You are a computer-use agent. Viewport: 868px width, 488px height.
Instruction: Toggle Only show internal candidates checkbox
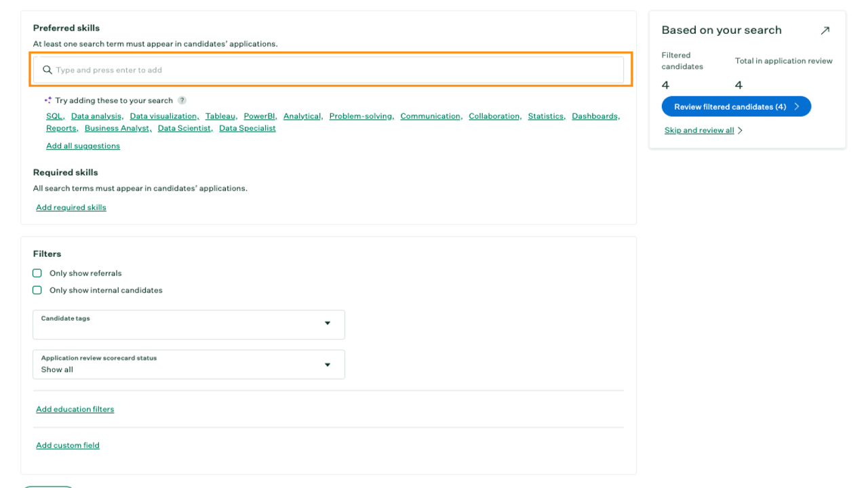point(37,290)
